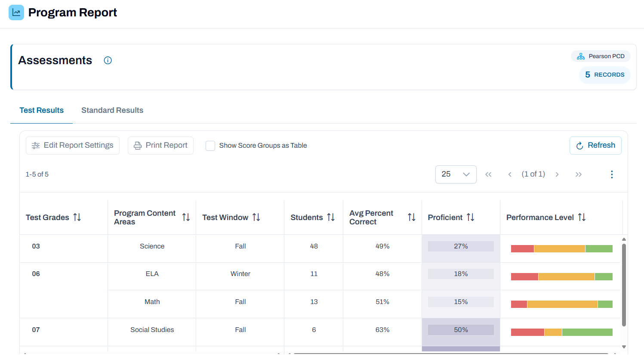Image resolution: width=644 pixels, height=357 pixels.
Task: Sort by Students column
Action: click(x=330, y=217)
